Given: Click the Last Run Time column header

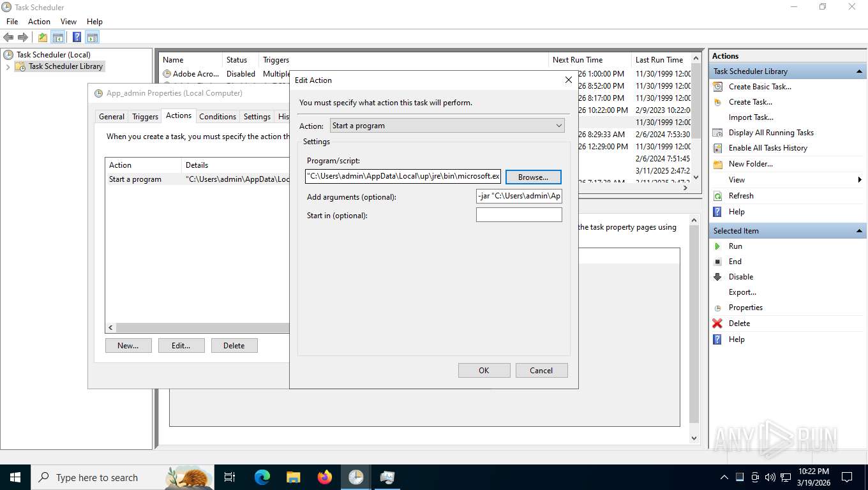Looking at the screenshot, I should coord(661,60).
